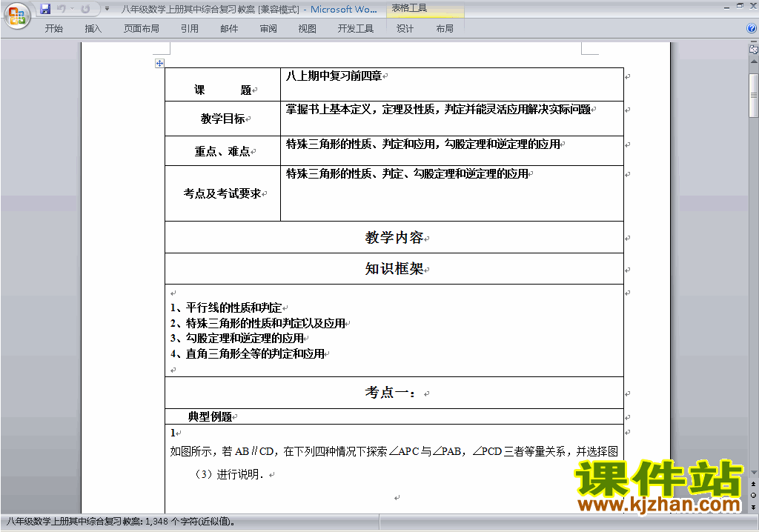Click the 教学目标 label cell
Viewport: 759px width, 532px height.
point(222,119)
